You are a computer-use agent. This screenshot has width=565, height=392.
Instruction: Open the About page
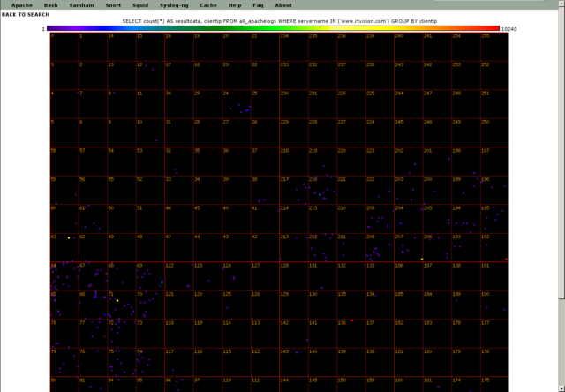(x=283, y=5)
